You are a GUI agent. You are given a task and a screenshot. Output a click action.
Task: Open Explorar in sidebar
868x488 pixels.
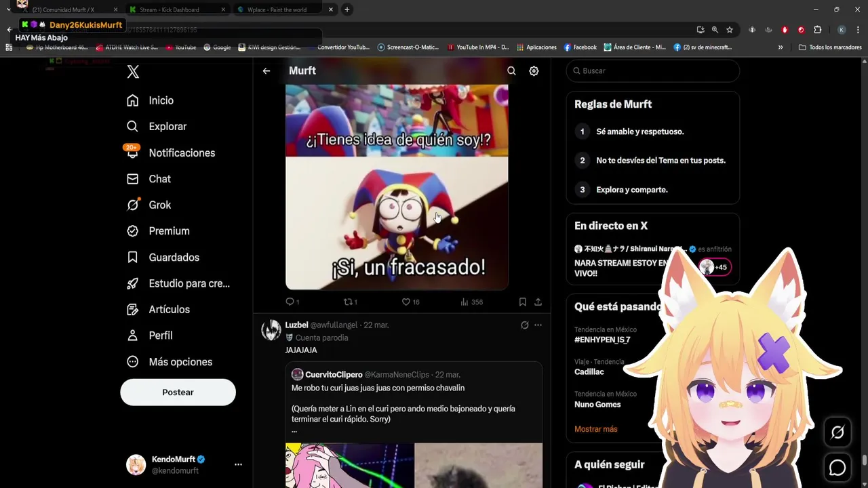[157, 126]
